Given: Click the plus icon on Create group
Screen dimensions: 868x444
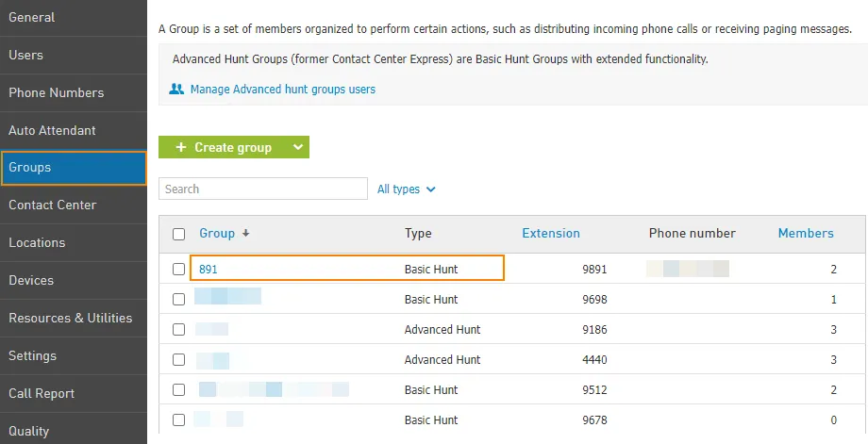Looking at the screenshot, I should pos(181,147).
